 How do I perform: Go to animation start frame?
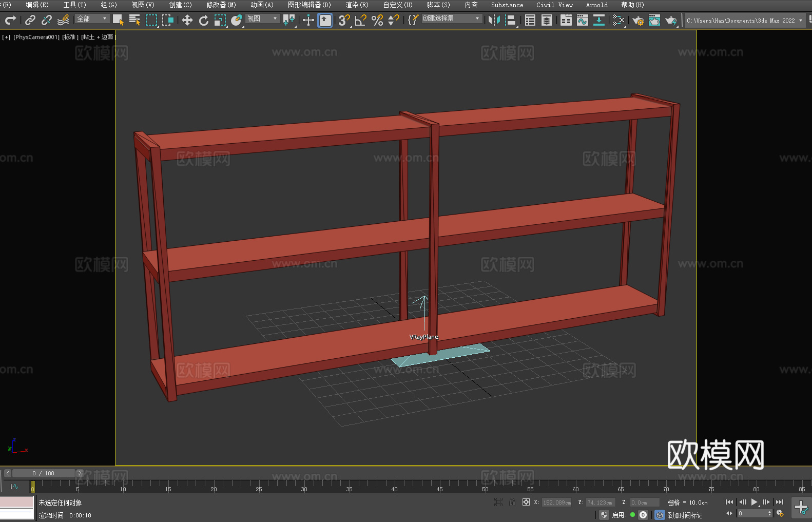point(729,502)
